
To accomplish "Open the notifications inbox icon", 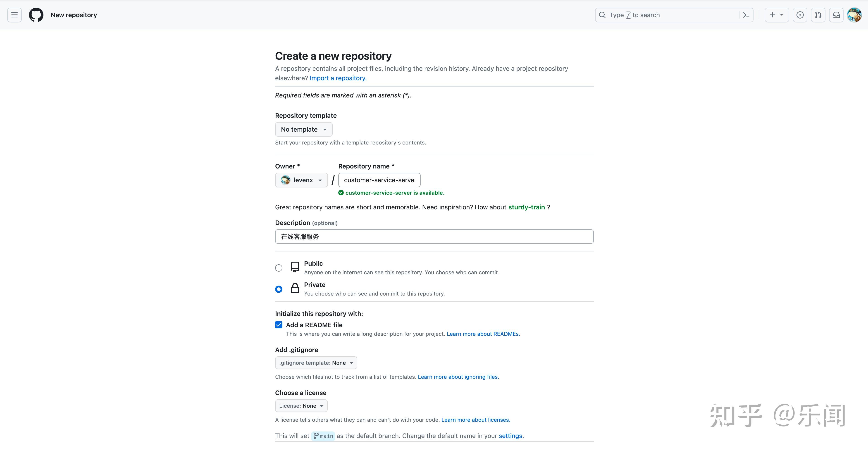I will click(x=836, y=15).
